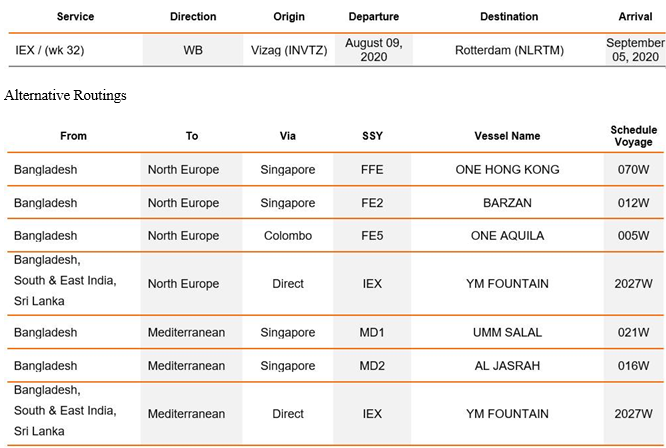Select the Vessel Name column header
666x448 pixels.
click(507, 136)
